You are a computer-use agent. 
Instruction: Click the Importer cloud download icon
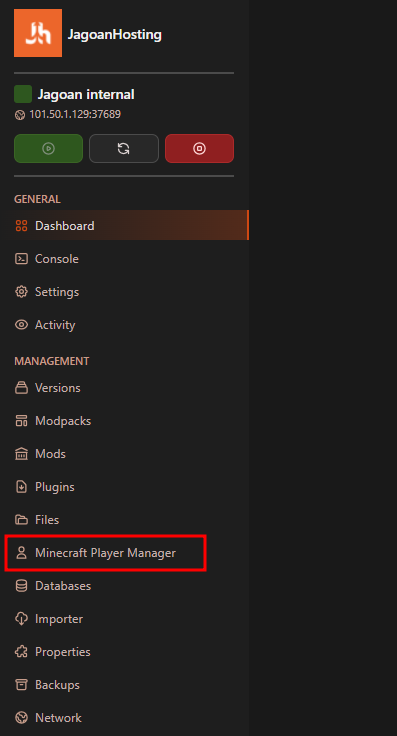click(x=22, y=619)
